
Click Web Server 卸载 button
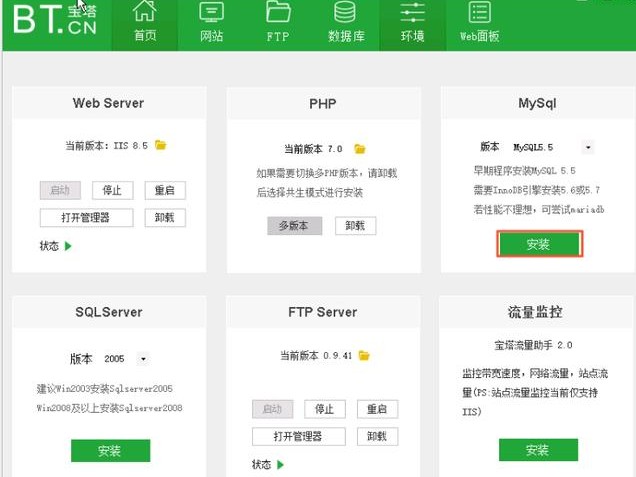coord(165,218)
